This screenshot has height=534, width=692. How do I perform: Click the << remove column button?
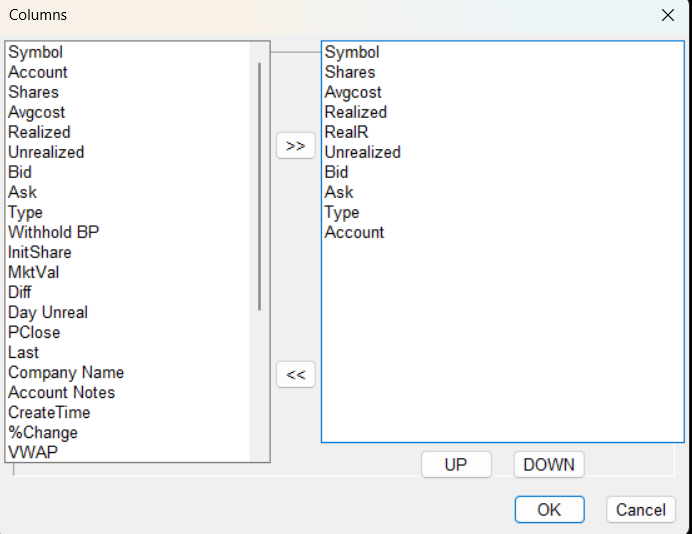296,375
